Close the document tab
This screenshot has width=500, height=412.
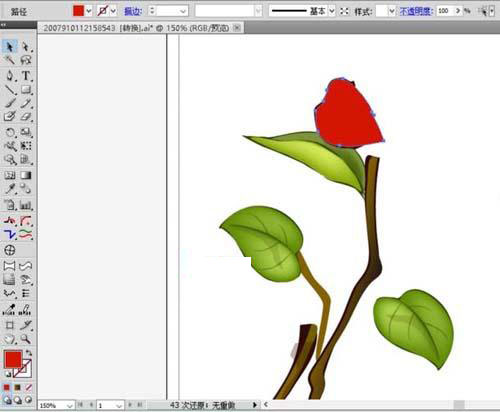(x=237, y=28)
